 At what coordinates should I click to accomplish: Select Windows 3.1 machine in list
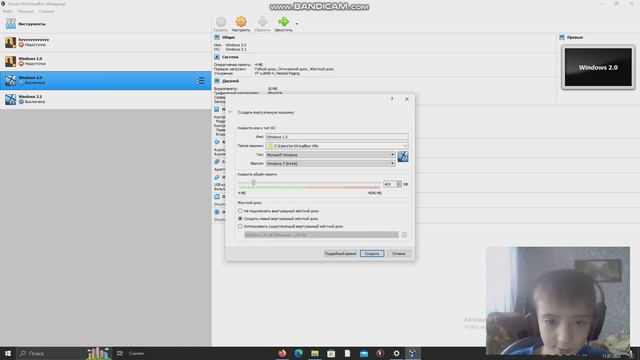click(x=105, y=99)
